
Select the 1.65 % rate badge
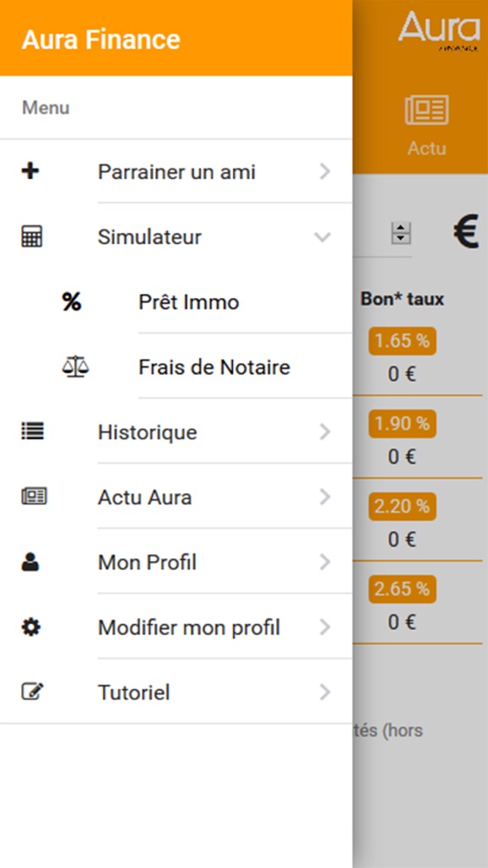pos(402,341)
